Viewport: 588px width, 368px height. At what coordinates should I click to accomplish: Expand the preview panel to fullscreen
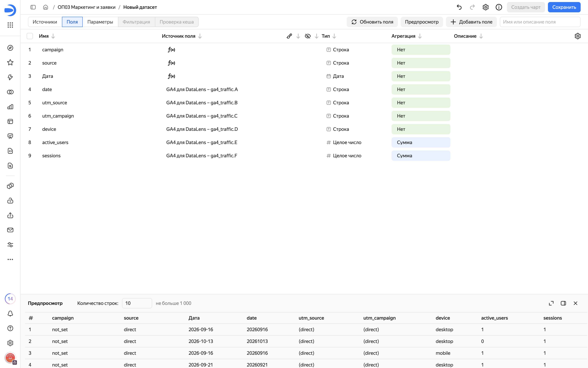coord(551,303)
